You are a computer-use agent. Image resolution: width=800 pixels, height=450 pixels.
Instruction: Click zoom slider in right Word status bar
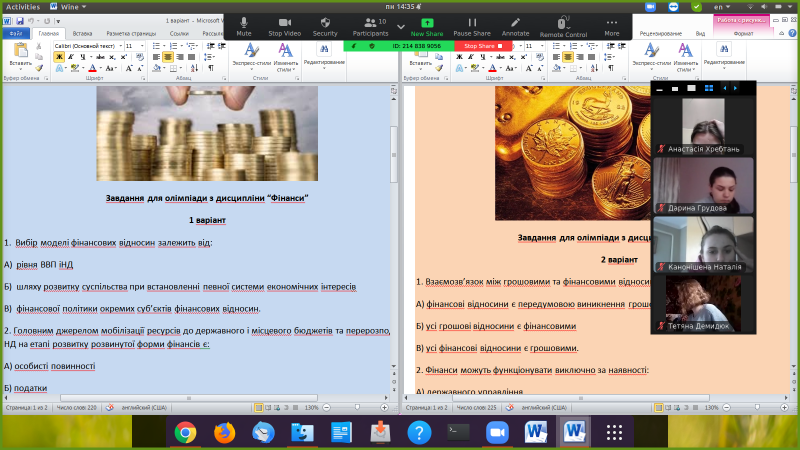click(756, 407)
